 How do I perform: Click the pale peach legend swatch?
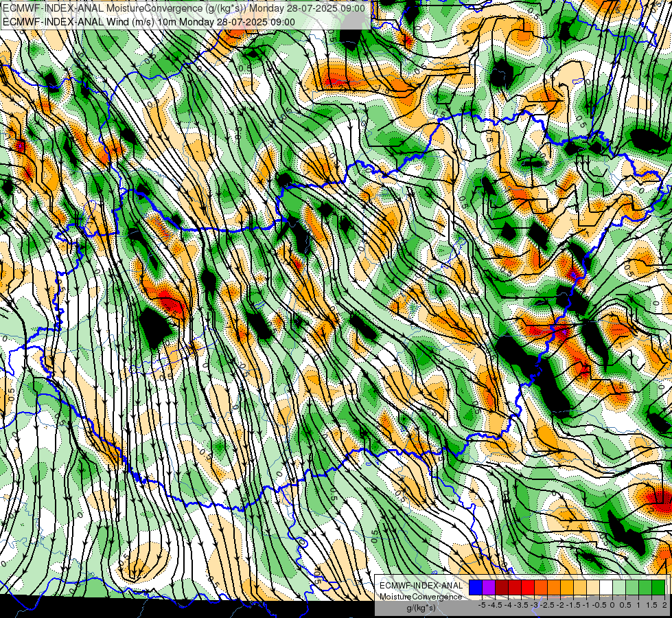coord(593,587)
